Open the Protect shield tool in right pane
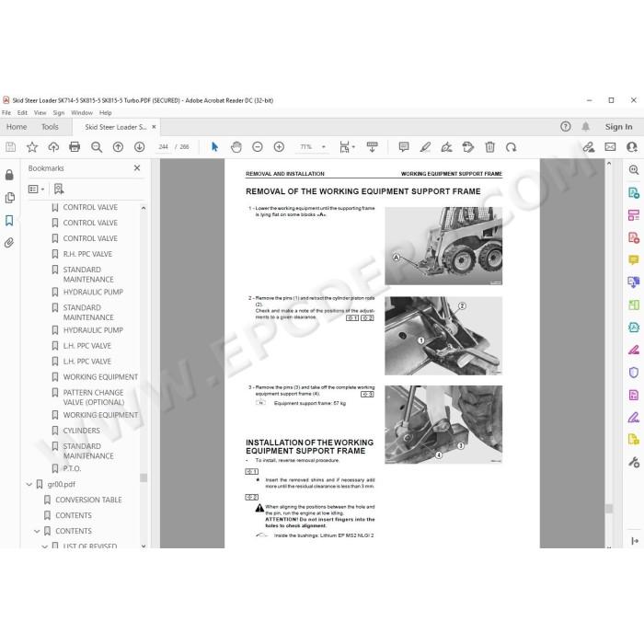 pyautogui.click(x=634, y=372)
